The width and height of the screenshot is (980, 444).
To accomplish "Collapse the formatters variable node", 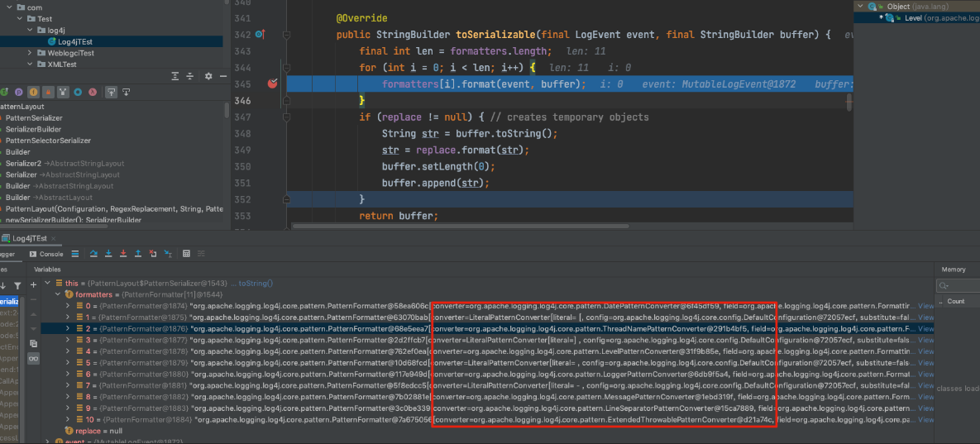I will pyautogui.click(x=57, y=294).
